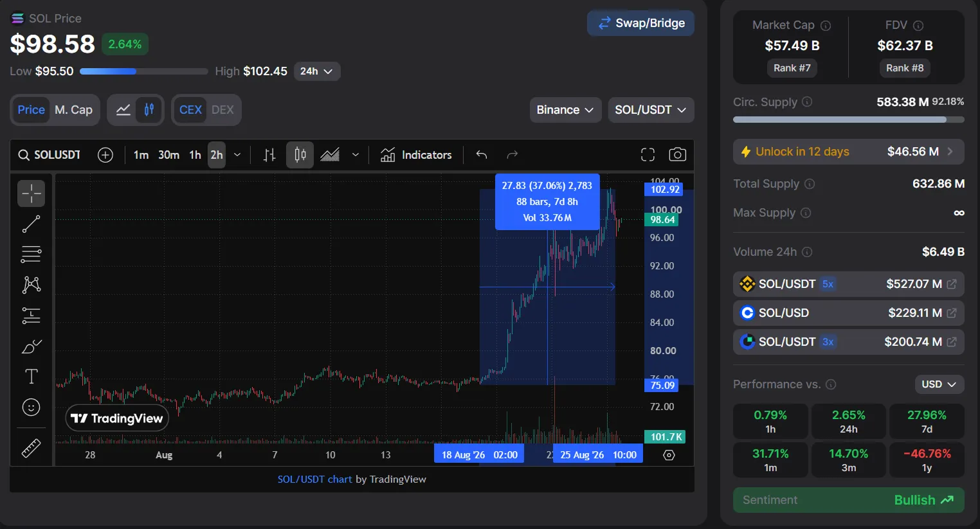Click the 31.71% 1m performance tile

[770, 460]
